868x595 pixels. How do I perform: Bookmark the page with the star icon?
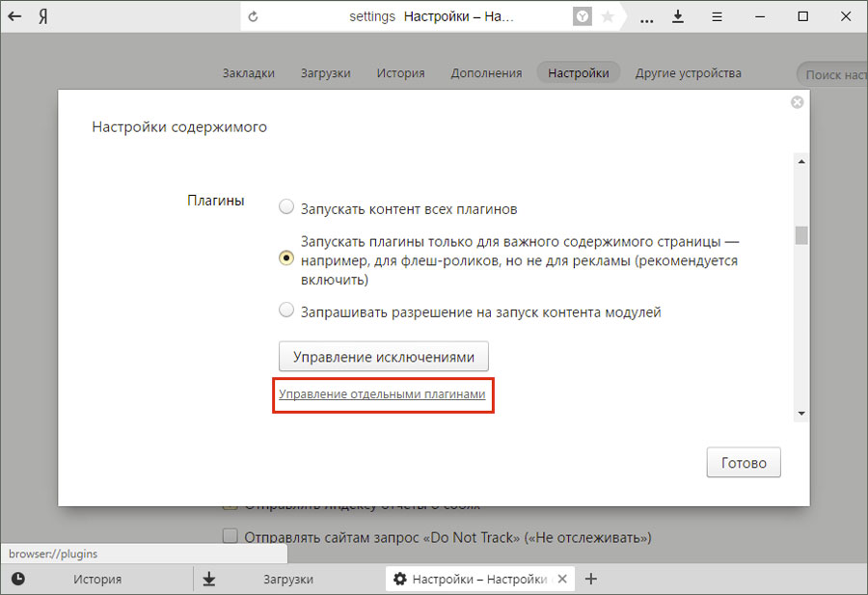[x=608, y=16]
